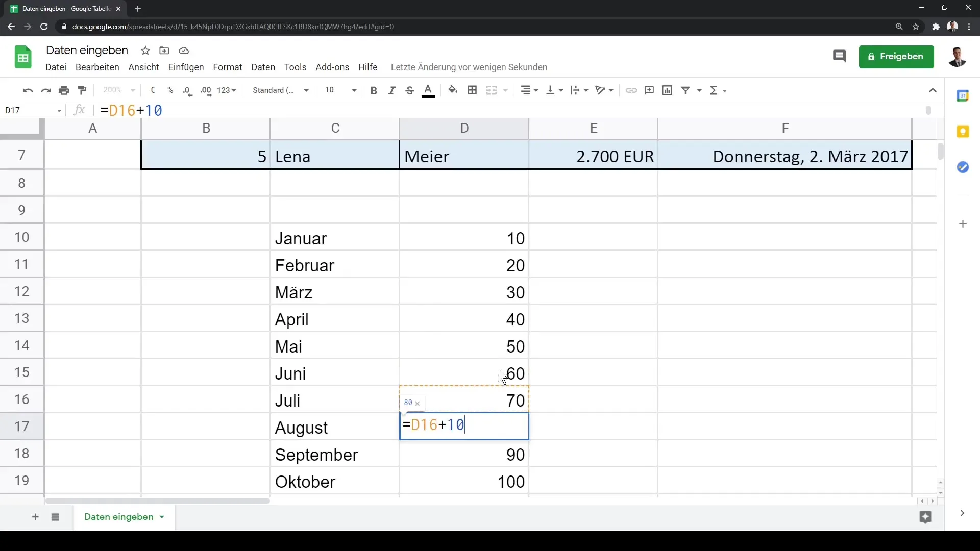Select the paint format tool
Screen dimensions: 980x551
click(82, 90)
